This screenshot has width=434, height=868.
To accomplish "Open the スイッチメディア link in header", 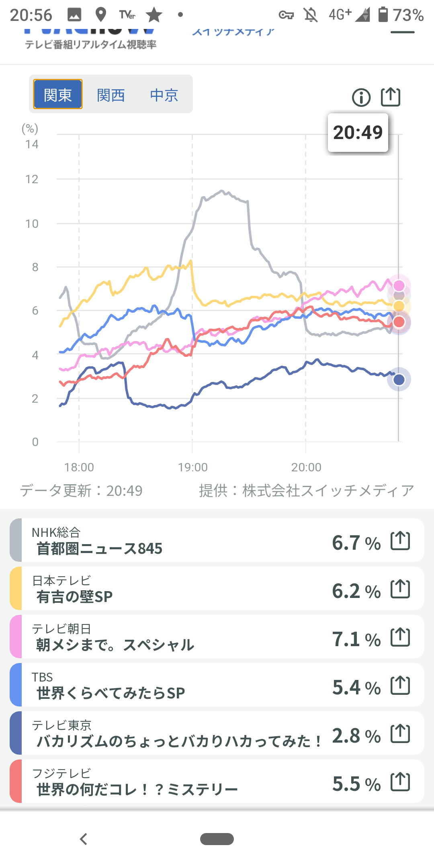I will point(233,31).
